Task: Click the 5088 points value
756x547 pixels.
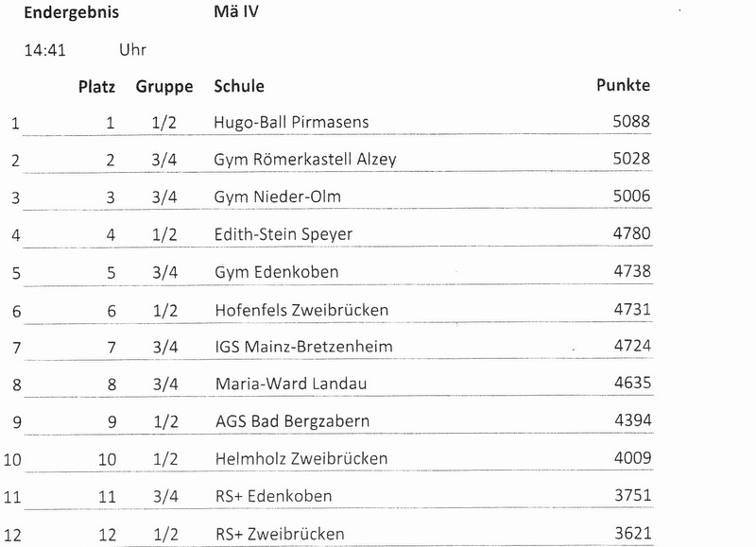Action: (631, 121)
